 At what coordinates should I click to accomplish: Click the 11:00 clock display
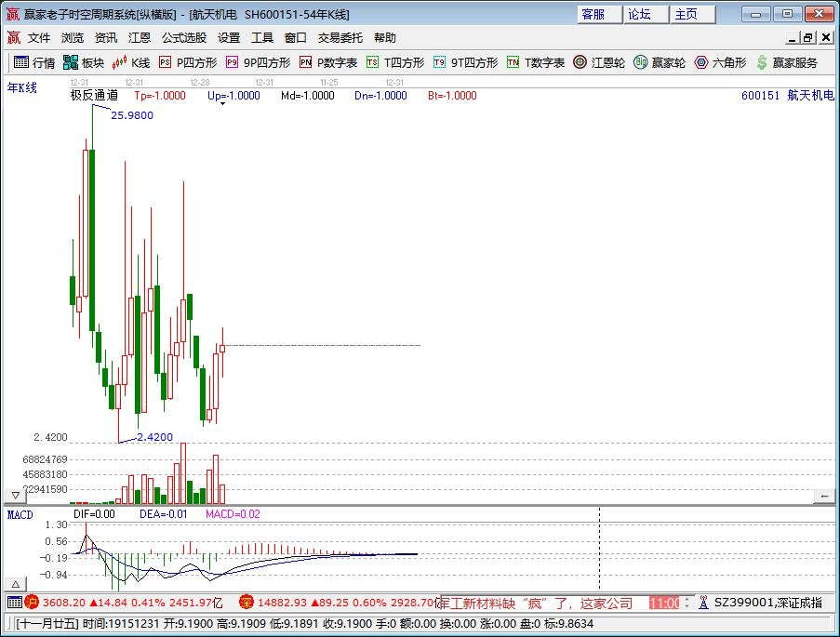coord(665,604)
